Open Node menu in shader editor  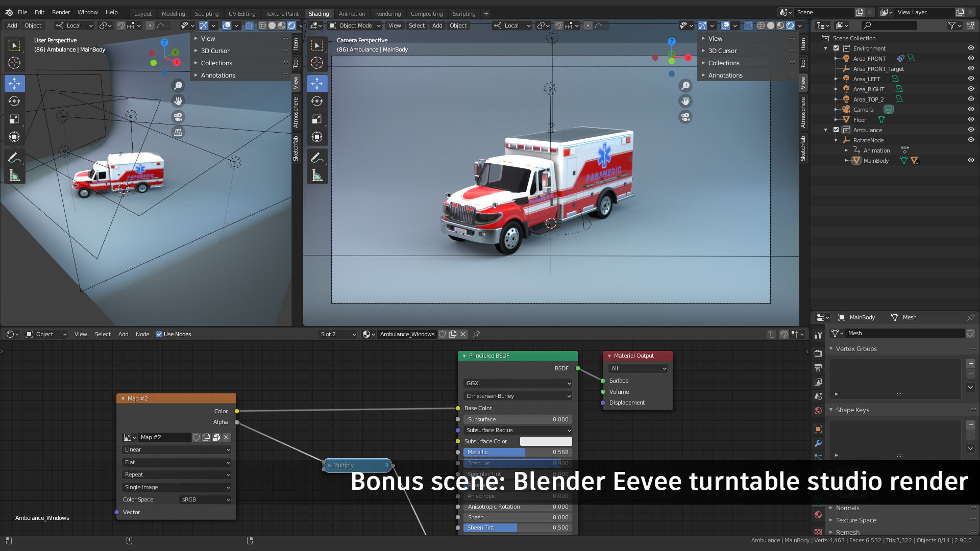pyautogui.click(x=142, y=334)
